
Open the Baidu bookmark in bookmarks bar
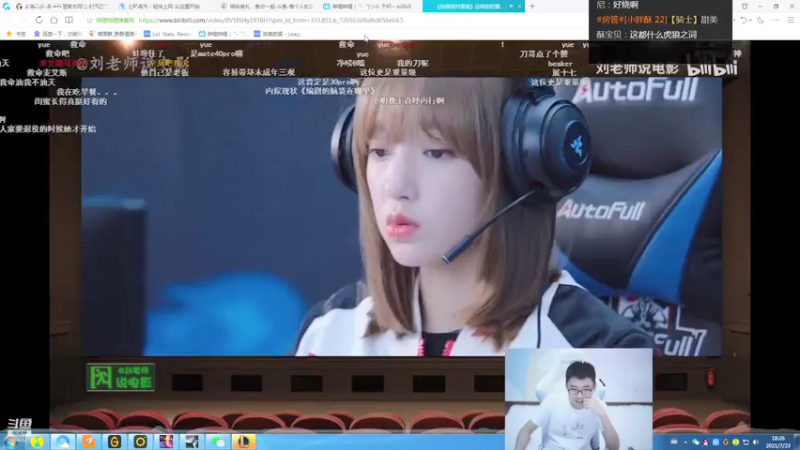tap(58, 34)
